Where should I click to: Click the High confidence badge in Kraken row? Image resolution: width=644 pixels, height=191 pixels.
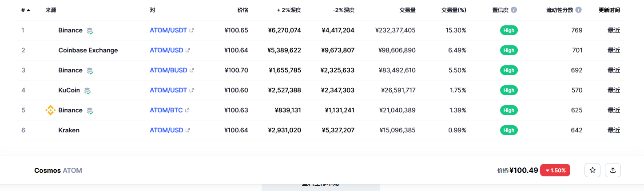[509, 130]
